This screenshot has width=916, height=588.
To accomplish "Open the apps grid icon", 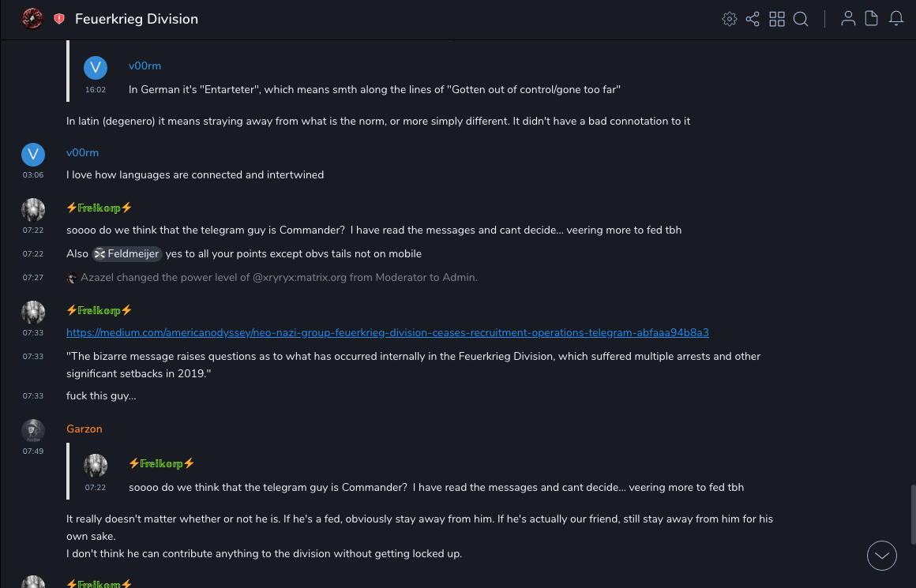I will tap(777, 19).
